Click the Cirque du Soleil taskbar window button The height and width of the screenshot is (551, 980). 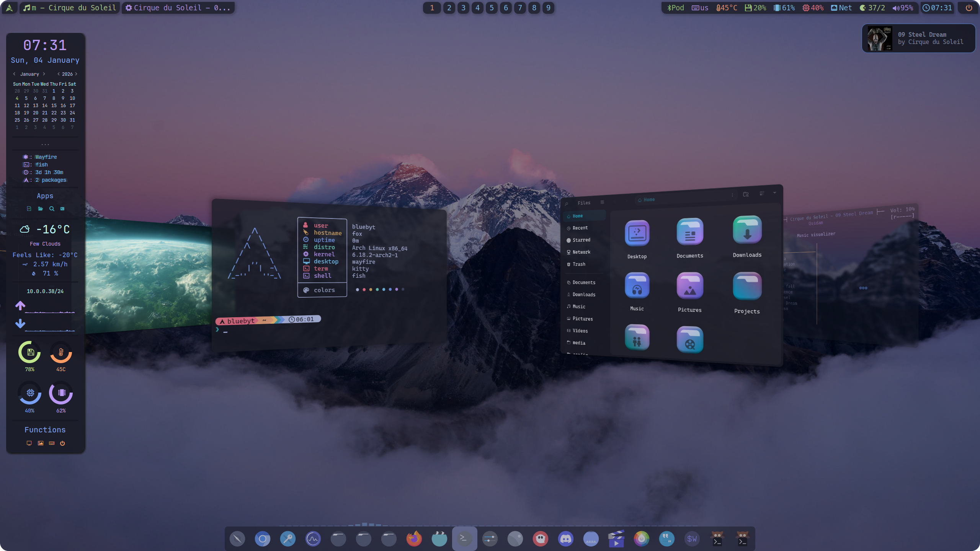[178, 8]
